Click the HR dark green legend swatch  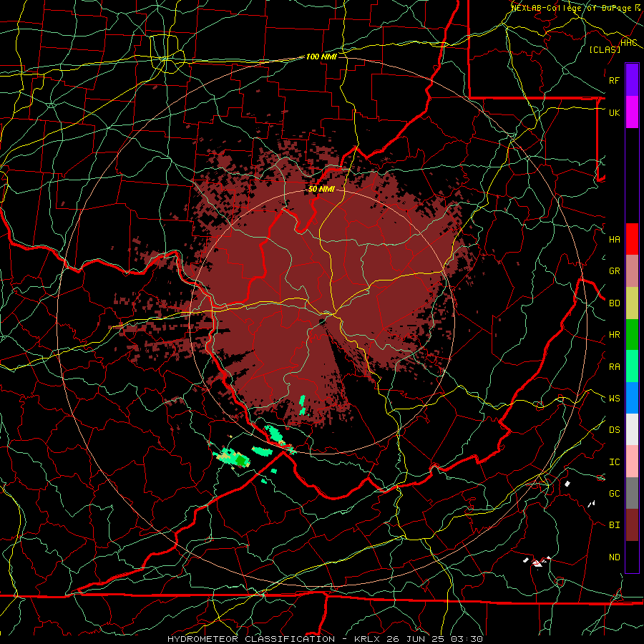632,334
